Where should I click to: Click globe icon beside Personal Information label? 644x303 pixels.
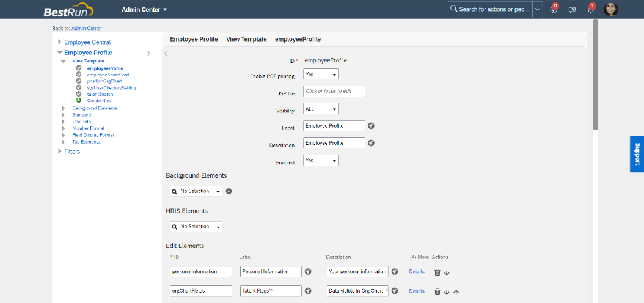click(307, 271)
